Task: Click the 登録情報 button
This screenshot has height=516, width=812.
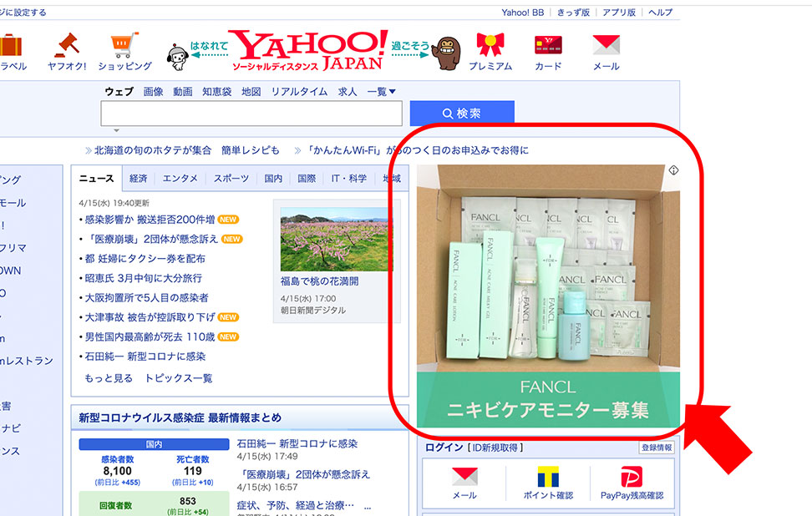Action: click(657, 448)
